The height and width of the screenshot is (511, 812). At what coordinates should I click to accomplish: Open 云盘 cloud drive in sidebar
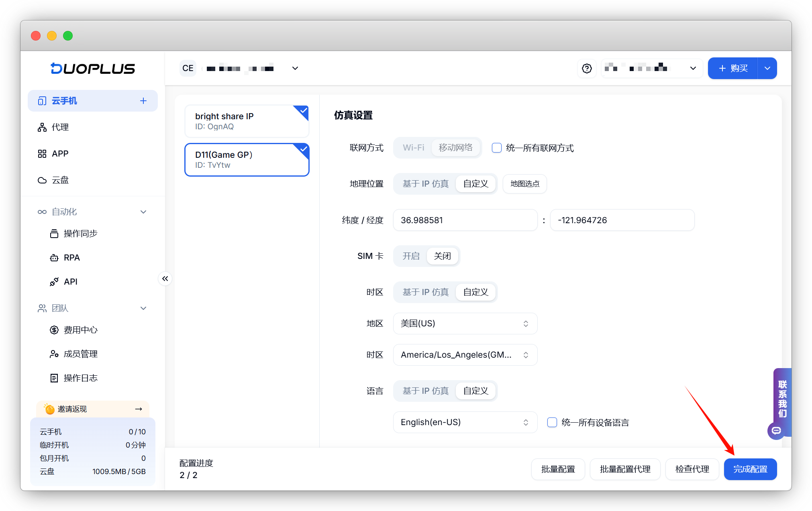pyautogui.click(x=60, y=180)
